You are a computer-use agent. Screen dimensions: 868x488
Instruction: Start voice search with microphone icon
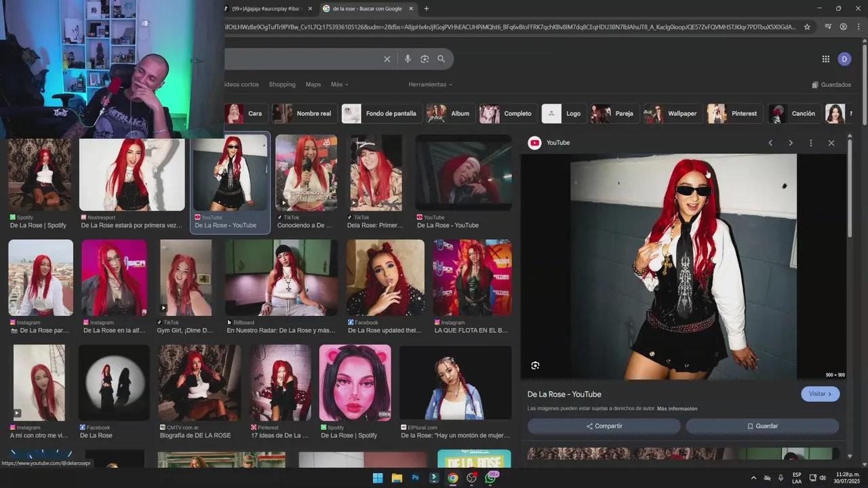coord(408,59)
